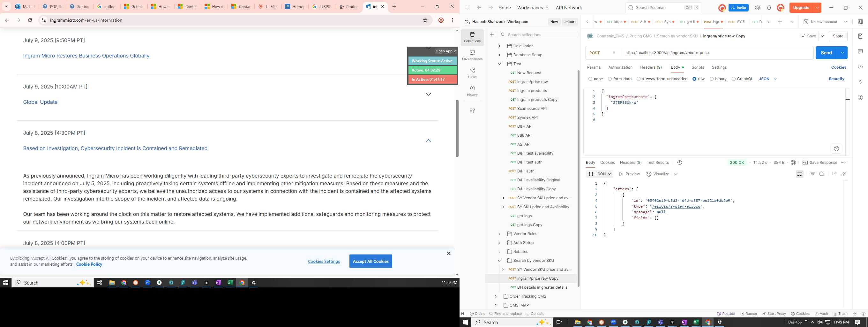The height and width of the screenshot is (327, 868).
Task: Click the browser page vertical scrollbar
Action: click(x=457, y=128)
